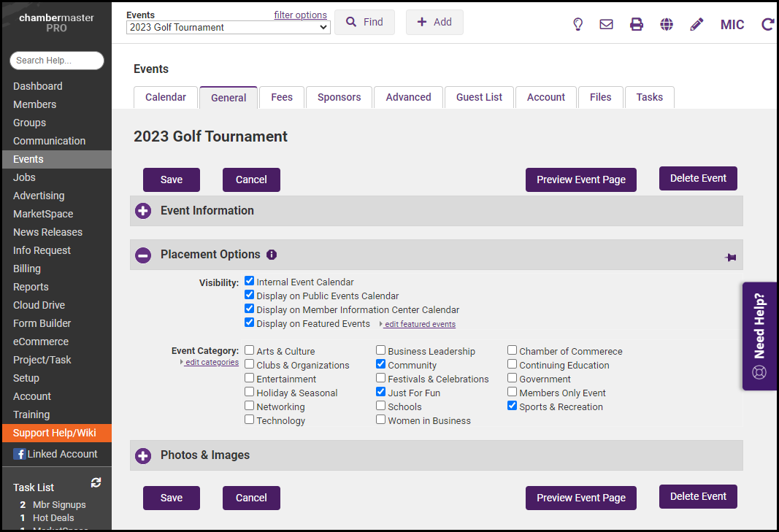
Task: Check the Networking category
Action: (x=250, y=406)
